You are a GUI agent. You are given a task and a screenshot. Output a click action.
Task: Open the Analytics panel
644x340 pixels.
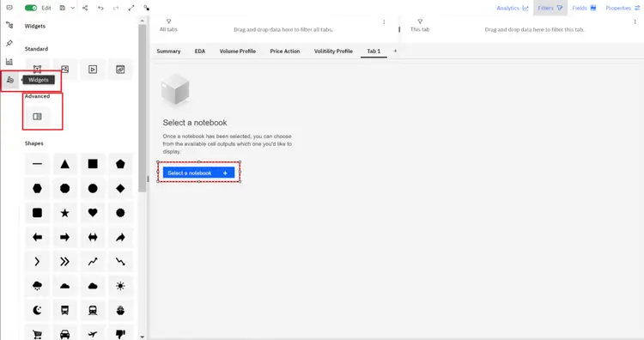(512, 8)
